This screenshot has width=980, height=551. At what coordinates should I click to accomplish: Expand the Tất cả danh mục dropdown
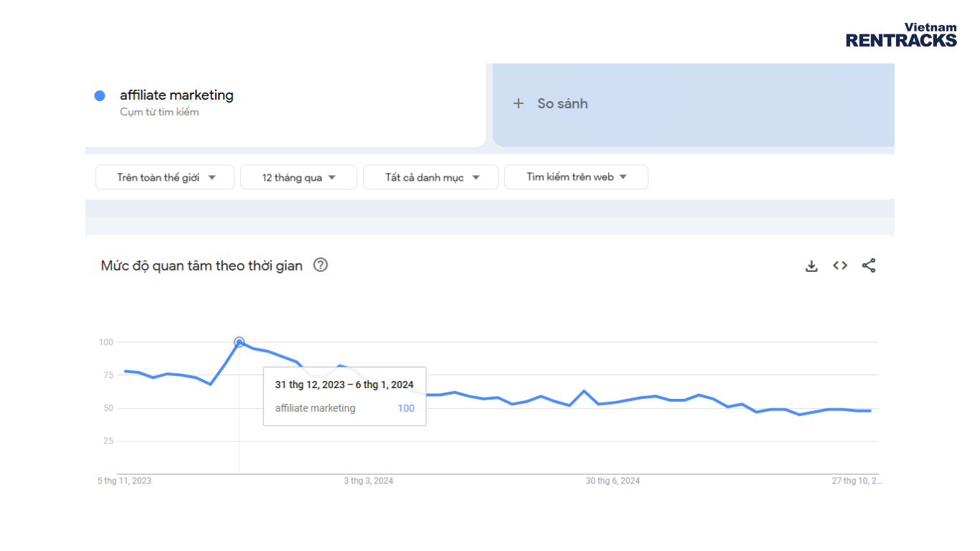(x=430, y=177)
